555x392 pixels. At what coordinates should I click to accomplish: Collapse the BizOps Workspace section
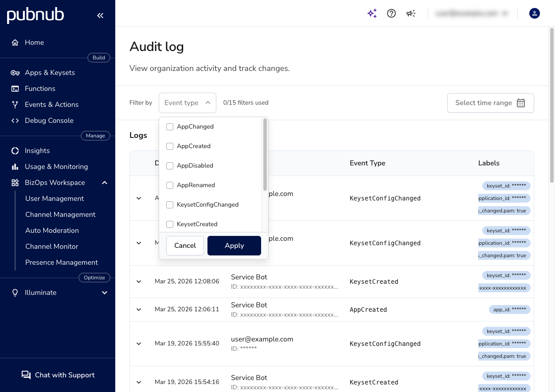(105, 182)
